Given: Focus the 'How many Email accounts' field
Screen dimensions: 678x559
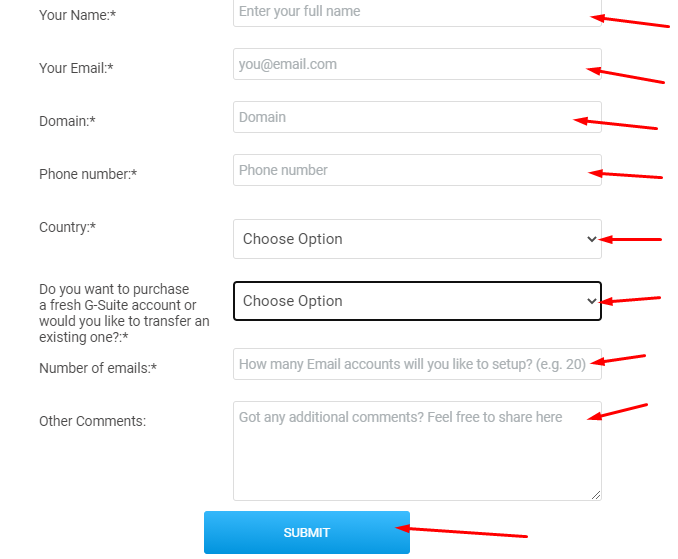Looking at the screenshot, I should 417,364.
